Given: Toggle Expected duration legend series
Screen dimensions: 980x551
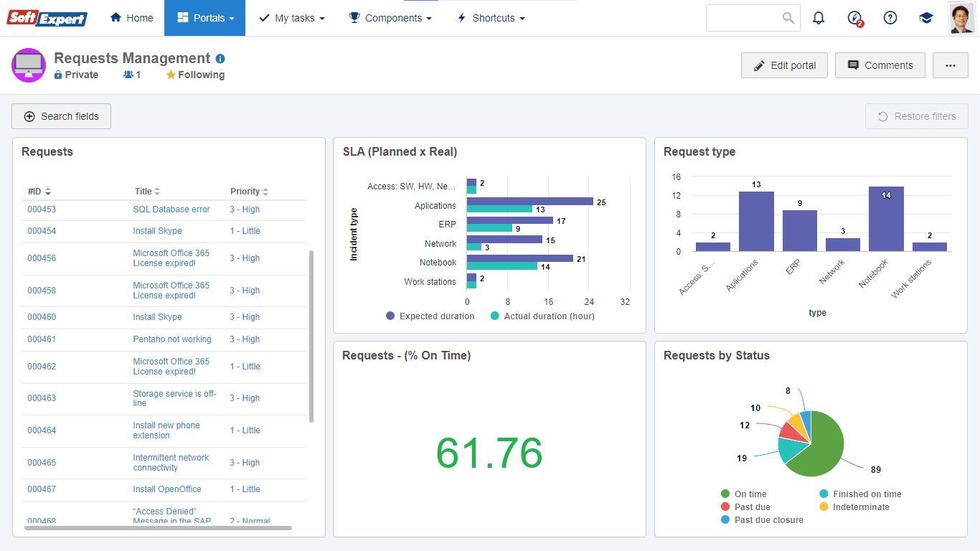Looking at the screenshot, I should pos(430,316).
